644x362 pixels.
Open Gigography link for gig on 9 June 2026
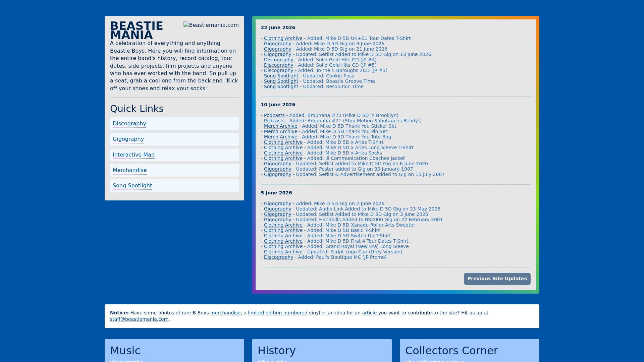(x=277, y=44)
